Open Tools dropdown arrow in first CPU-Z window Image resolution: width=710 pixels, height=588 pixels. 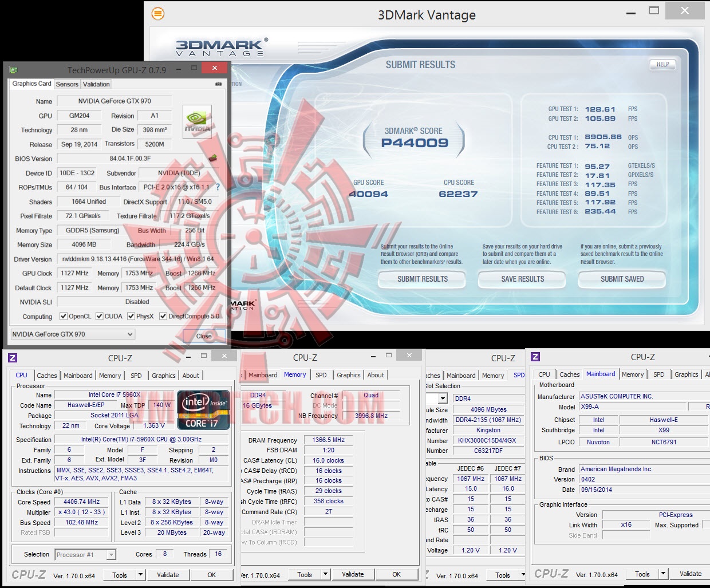141,575
